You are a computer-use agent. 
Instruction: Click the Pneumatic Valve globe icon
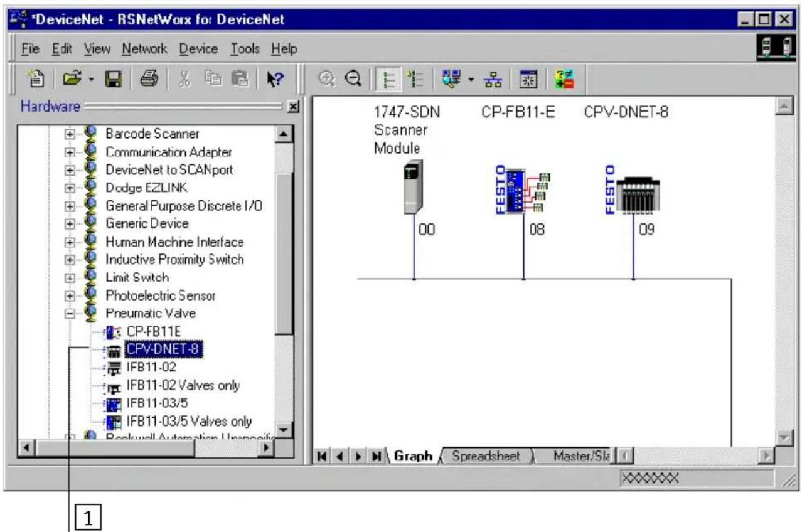click(91, 314)
